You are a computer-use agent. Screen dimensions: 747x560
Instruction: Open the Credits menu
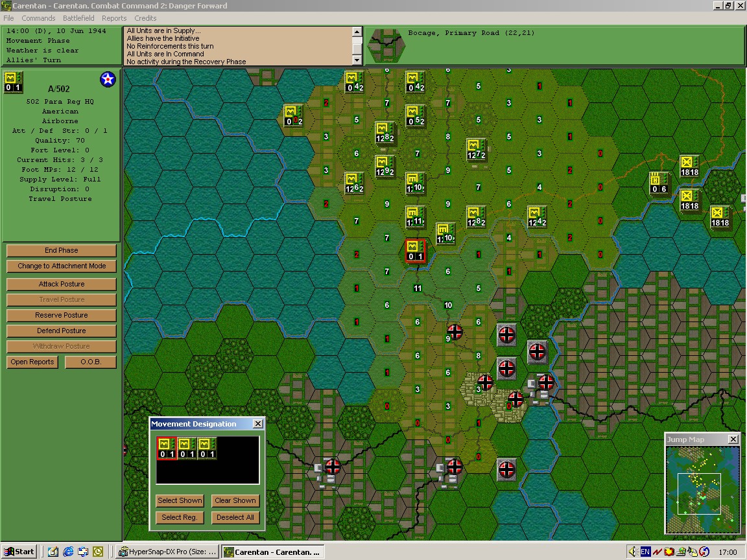[x=145, y=18]
